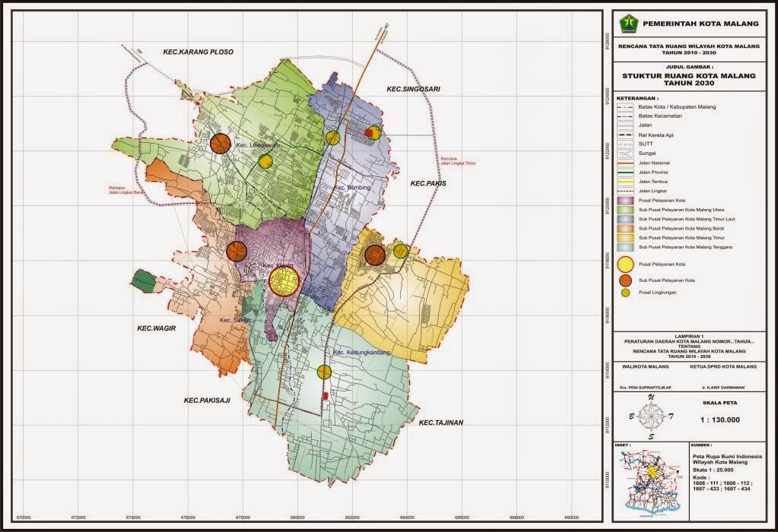
Task: Click the Kec. Kedungkandang district label
Action: coord(362,353)
